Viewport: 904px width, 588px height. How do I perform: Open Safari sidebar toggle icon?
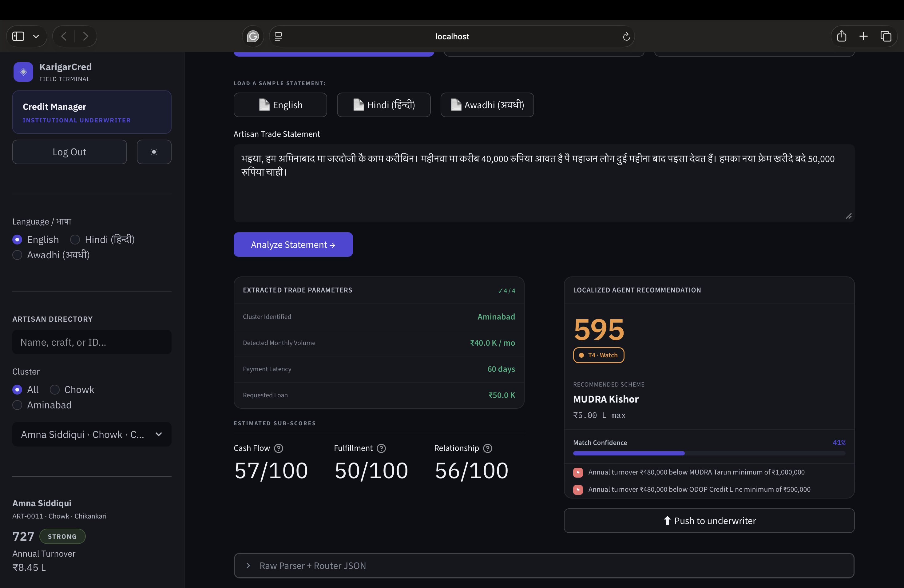coord(18,36)
